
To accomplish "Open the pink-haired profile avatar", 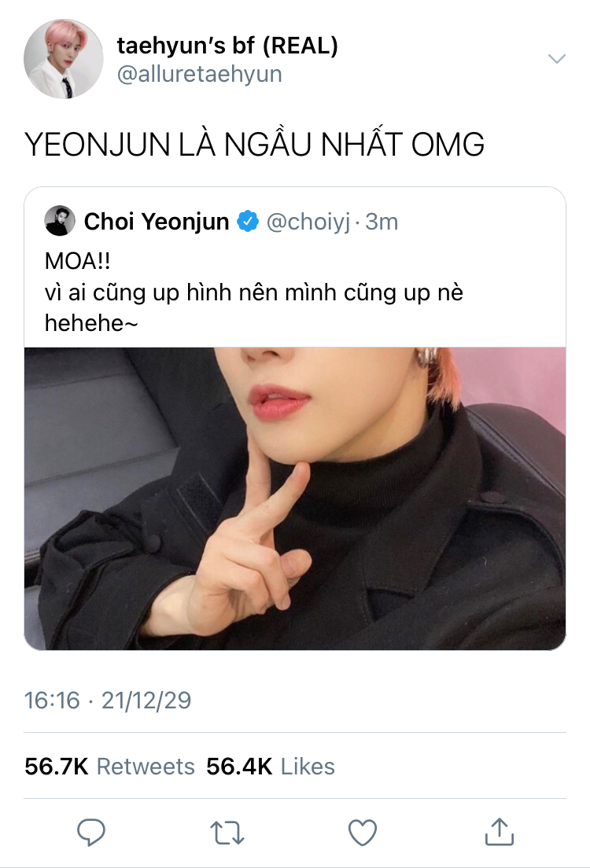I will [x=63, y=59].
